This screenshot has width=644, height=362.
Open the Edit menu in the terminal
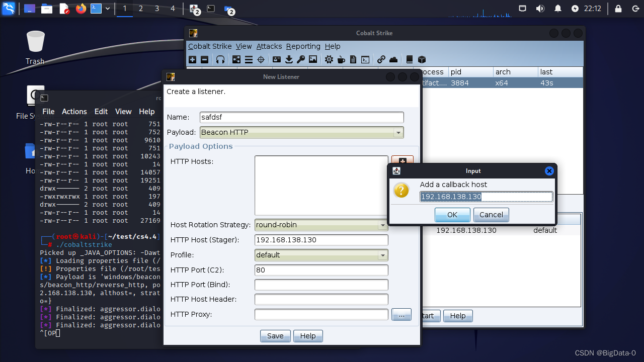click(101, 112)
